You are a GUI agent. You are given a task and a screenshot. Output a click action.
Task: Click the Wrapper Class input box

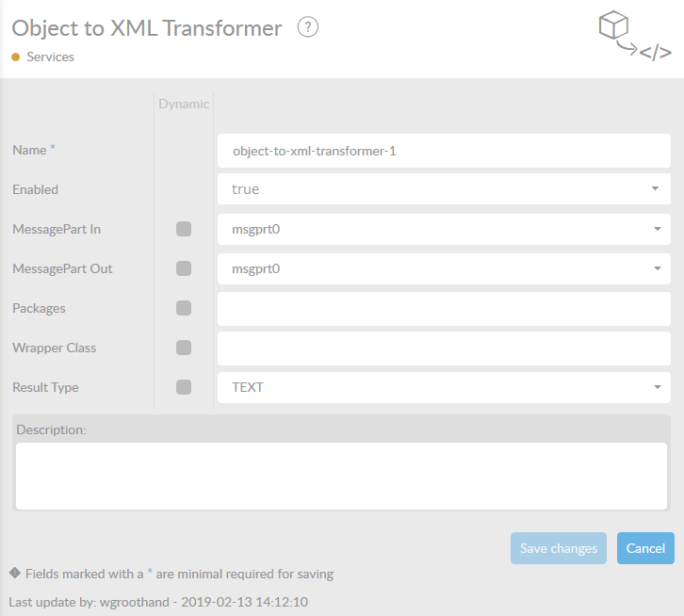pos(444,348)
